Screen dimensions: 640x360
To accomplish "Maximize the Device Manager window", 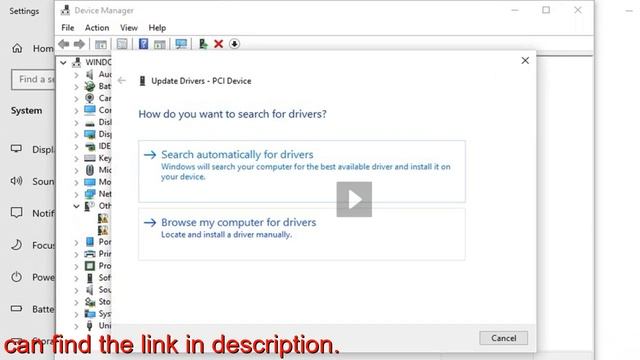I will (x=546, y=10).
